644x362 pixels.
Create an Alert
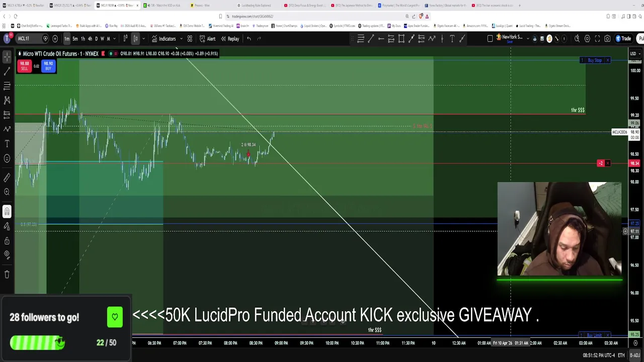tap(207, 39)
